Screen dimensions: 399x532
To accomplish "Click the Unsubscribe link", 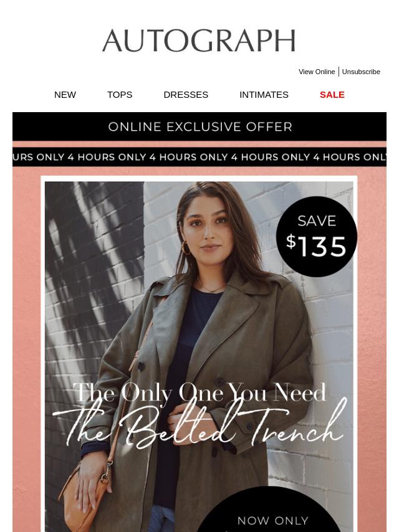I will pos(361,72).
